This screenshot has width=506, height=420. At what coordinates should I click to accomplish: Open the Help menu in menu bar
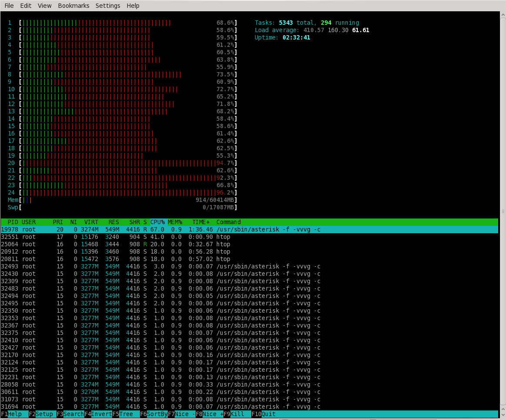pyautogui.click(x=133, y=6)
